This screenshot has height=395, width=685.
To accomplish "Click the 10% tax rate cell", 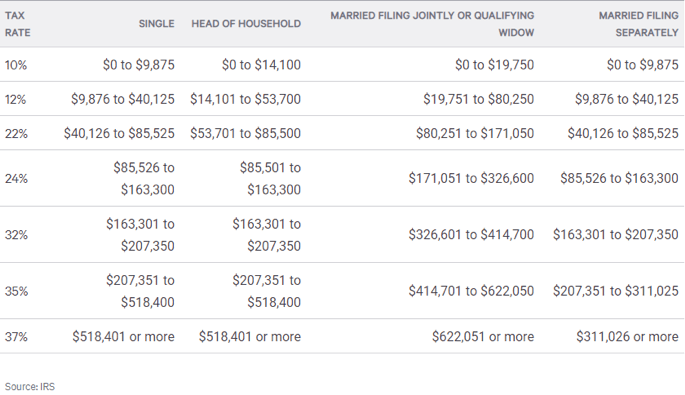I will pos(16,65).
